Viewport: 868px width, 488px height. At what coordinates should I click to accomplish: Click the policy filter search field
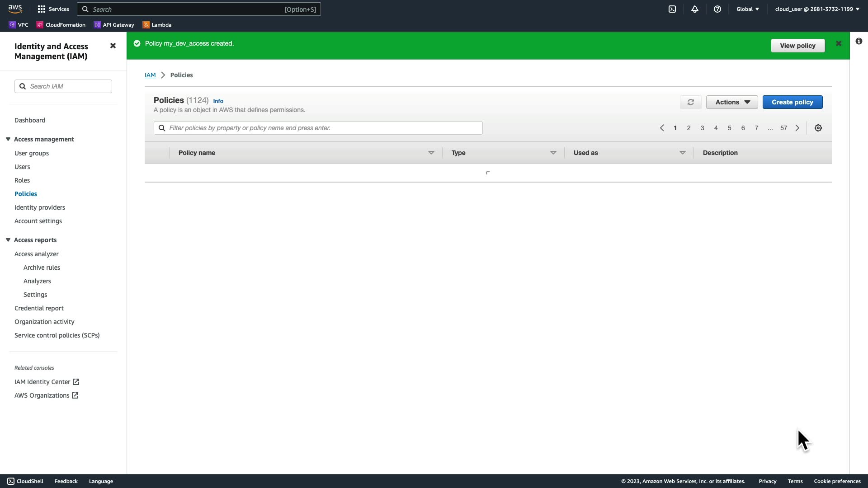pos(323,128)
